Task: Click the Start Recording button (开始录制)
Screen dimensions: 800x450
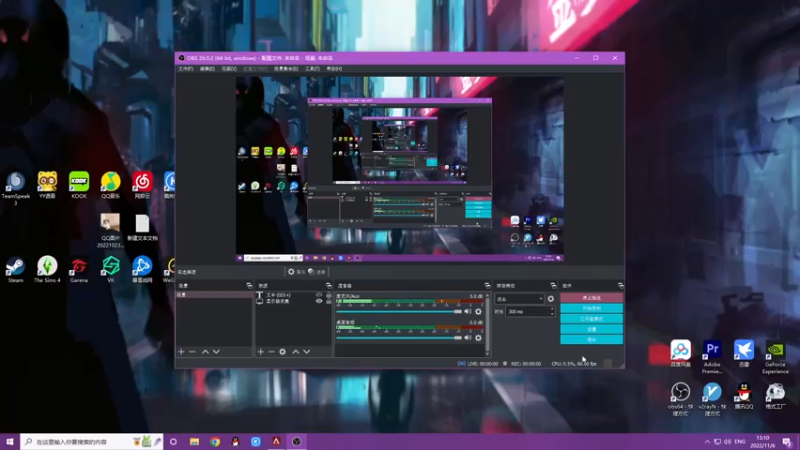Action: pyautogui.click(x=591, y=308)
